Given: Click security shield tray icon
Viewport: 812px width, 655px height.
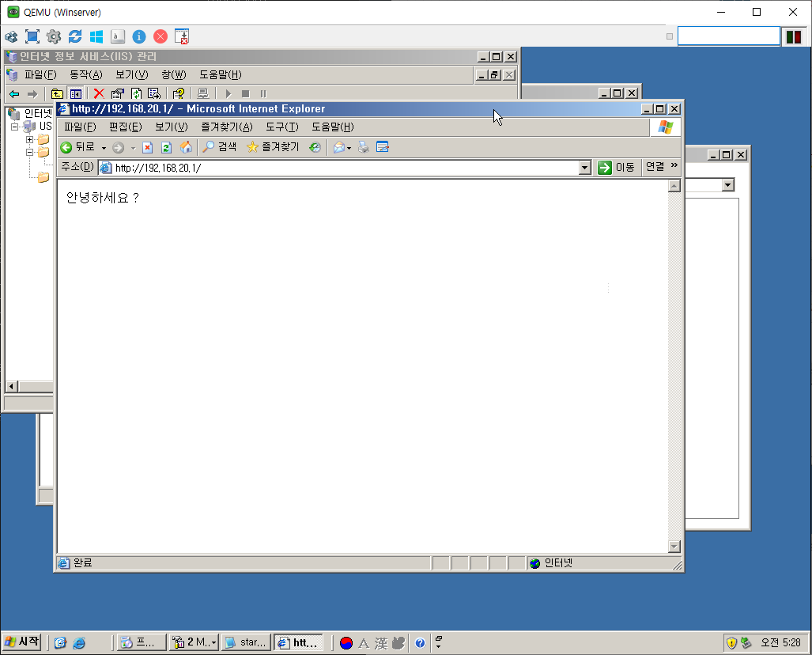Looking at the screenshot, I should (731, 643).
